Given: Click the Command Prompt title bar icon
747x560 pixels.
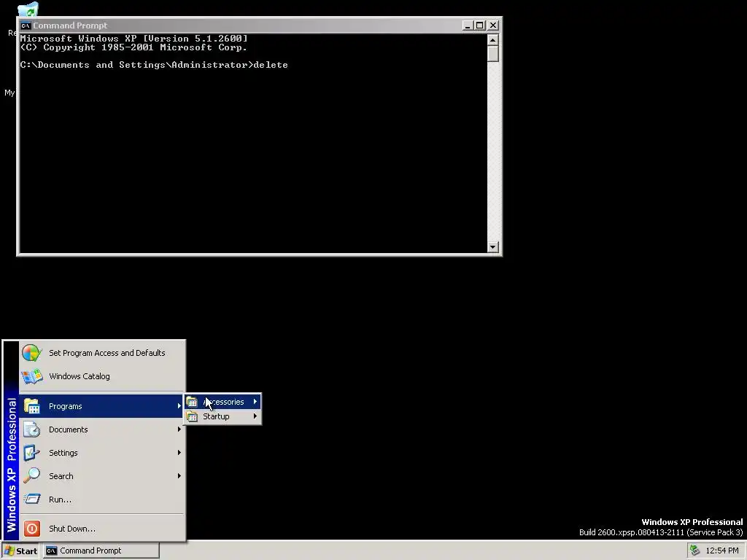Looking at the screenshot, I should pos(26,26).
